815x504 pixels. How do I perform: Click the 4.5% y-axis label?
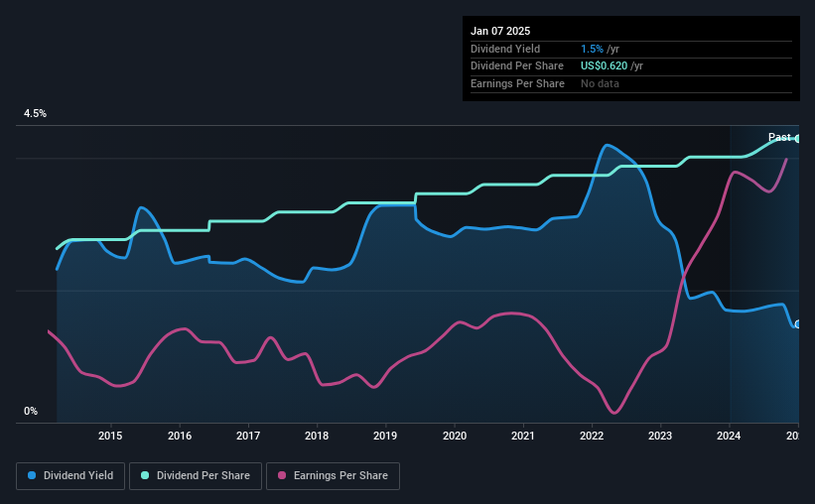pyautogui.click(x=36, y=113)
